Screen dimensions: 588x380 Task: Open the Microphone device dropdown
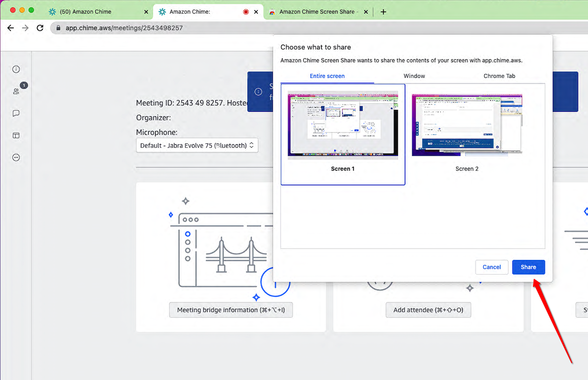[x=197, y=146]
